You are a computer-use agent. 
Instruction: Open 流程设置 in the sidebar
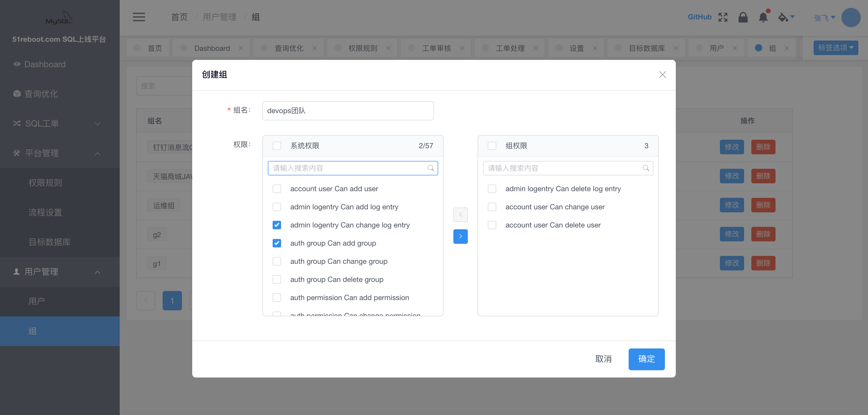point(60,212)
